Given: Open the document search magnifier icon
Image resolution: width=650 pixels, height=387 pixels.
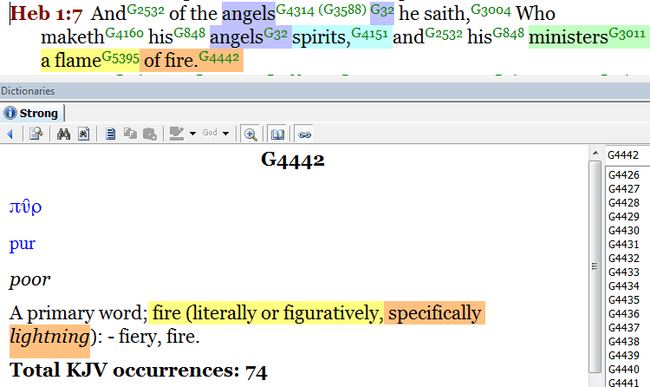Looking at the screenshot, I should [36, 134].
